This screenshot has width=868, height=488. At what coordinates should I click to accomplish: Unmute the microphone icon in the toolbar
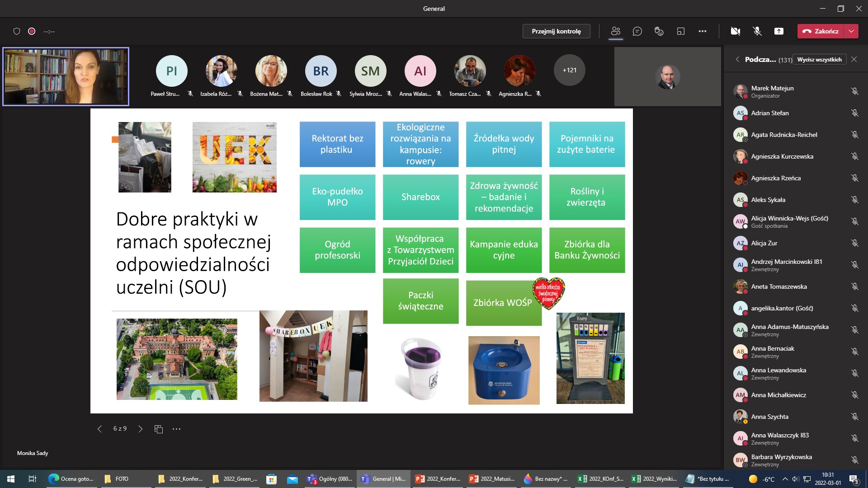click(x=757, y=31)
